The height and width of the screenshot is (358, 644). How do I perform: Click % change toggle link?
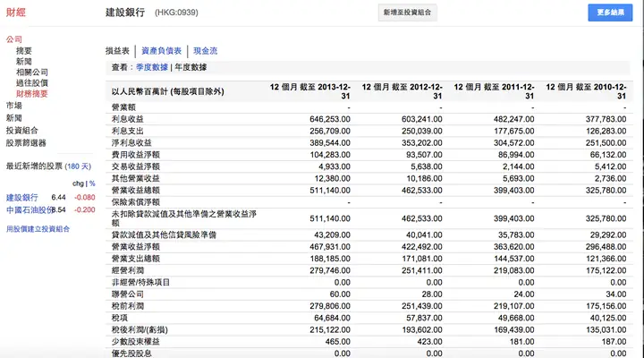point(92,183)
